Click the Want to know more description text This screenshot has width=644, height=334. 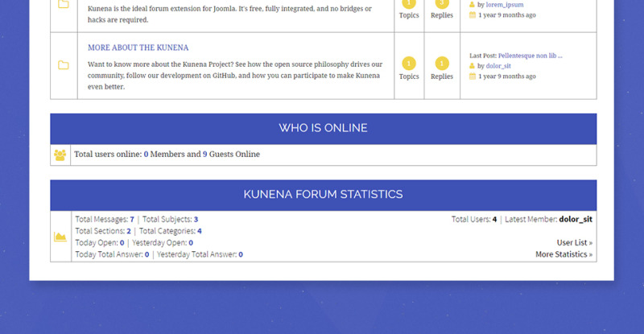(235, 76)
